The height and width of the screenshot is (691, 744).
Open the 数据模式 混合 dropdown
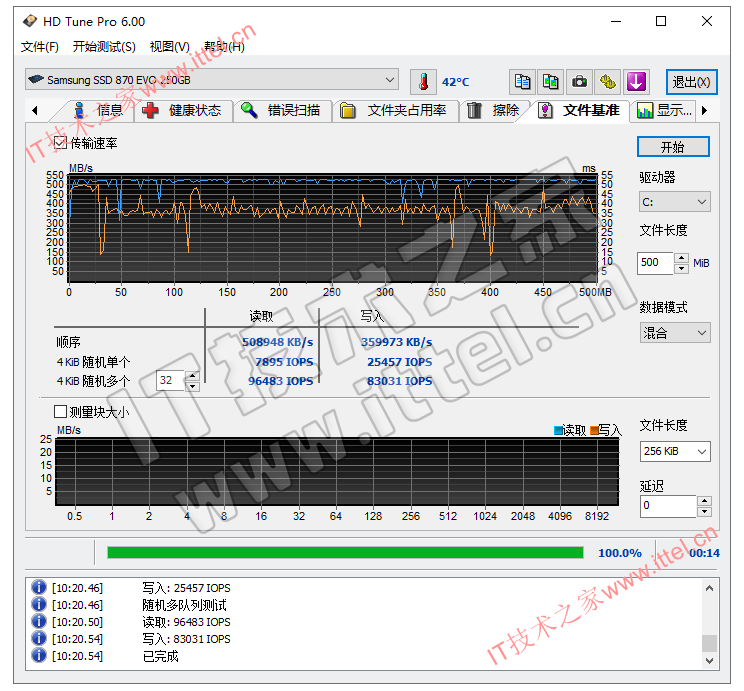point(674,332)
